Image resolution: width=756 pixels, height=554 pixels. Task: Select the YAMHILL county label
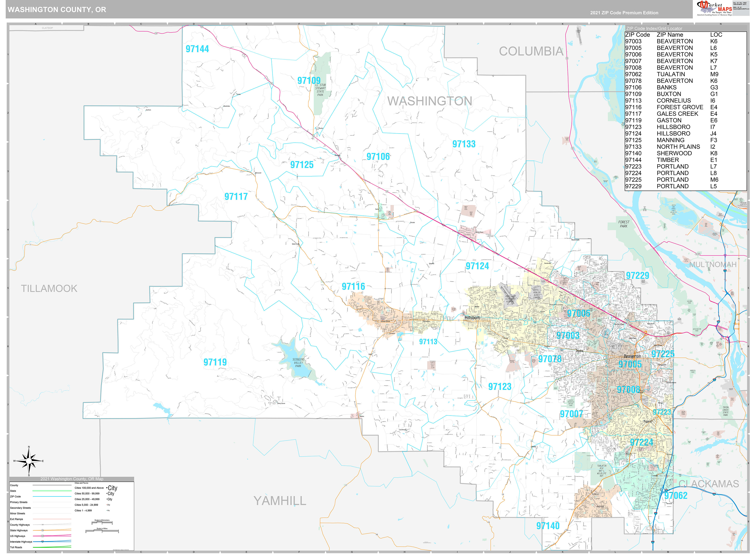[280, 501]
